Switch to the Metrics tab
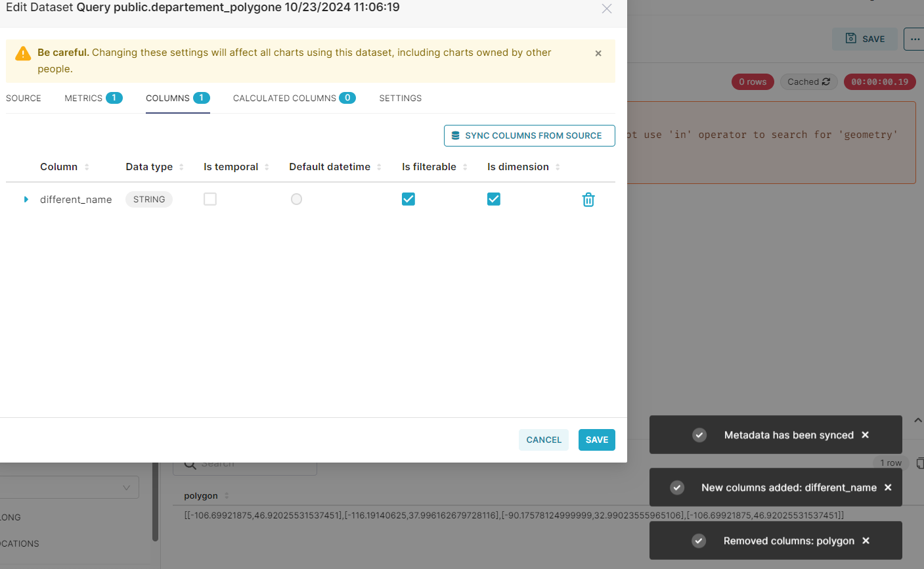This screenshot has width=924, height=569. [93, 98]
